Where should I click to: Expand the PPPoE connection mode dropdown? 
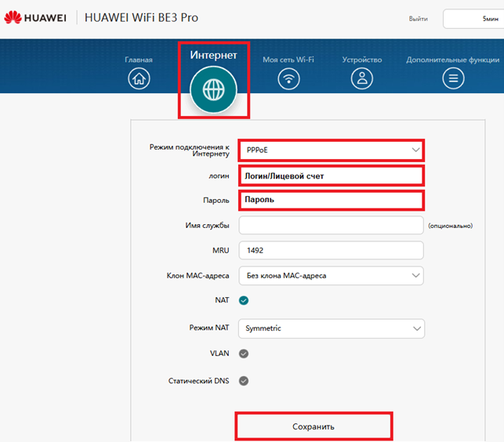pyautogui.click(x=332, y=150)
